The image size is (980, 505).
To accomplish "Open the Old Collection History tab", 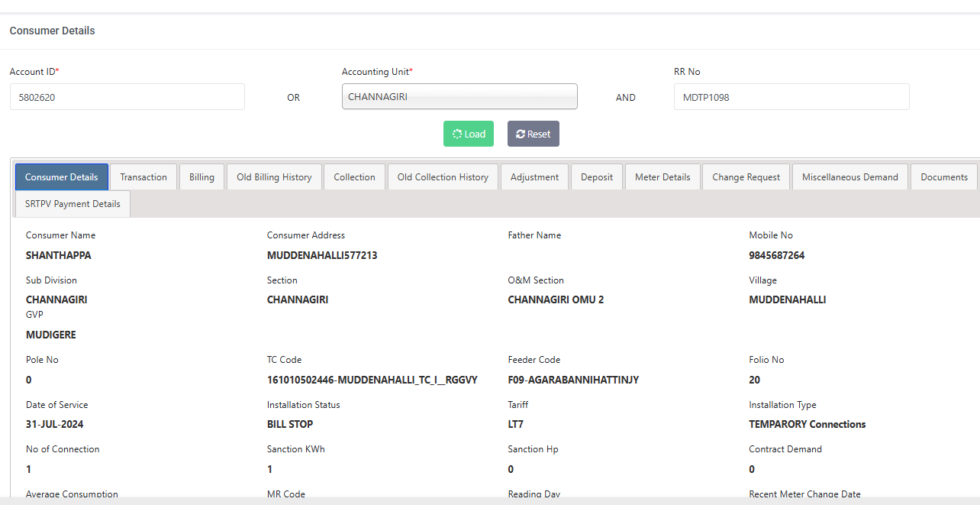I will pyautogui.click(x=443, y=177).
